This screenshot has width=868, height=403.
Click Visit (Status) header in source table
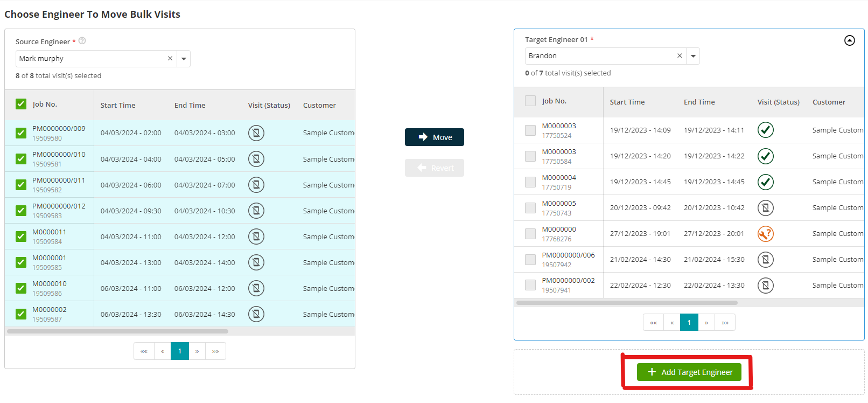269,105
